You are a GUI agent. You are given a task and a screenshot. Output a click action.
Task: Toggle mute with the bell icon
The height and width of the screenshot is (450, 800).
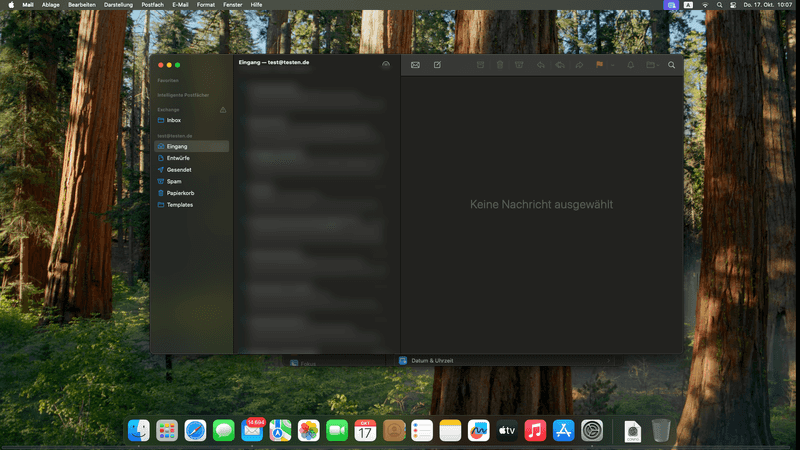(x=630, y=65)
